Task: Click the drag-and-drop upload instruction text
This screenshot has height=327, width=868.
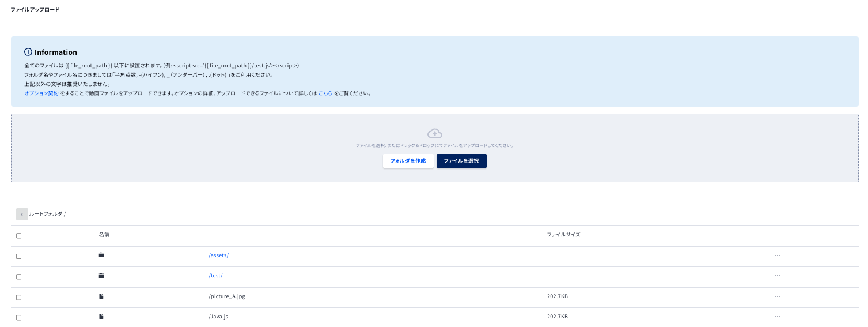Action: (x=435, y=145)
